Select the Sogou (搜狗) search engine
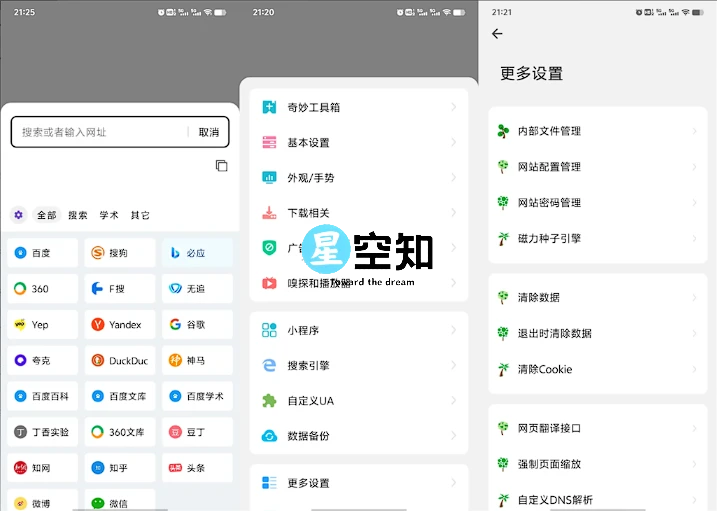Image resolution: width=717 pixels, height=511 pixels. pos(120,253)
